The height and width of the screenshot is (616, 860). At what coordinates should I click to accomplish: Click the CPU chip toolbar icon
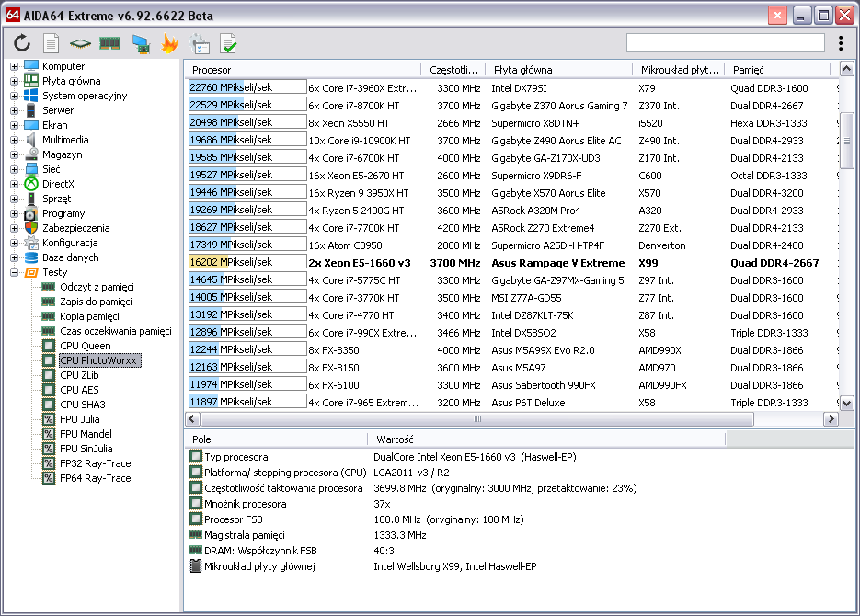point(80,43)
